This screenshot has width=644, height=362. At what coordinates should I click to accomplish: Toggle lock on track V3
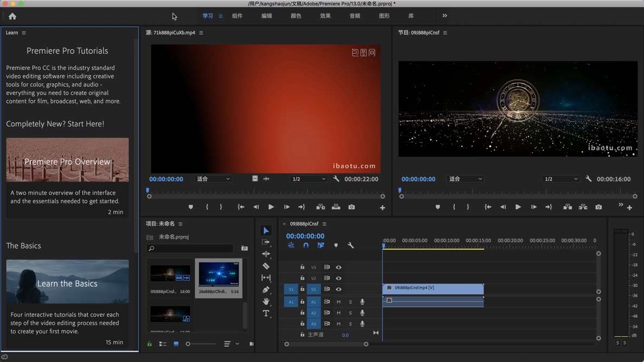point(302,267)
